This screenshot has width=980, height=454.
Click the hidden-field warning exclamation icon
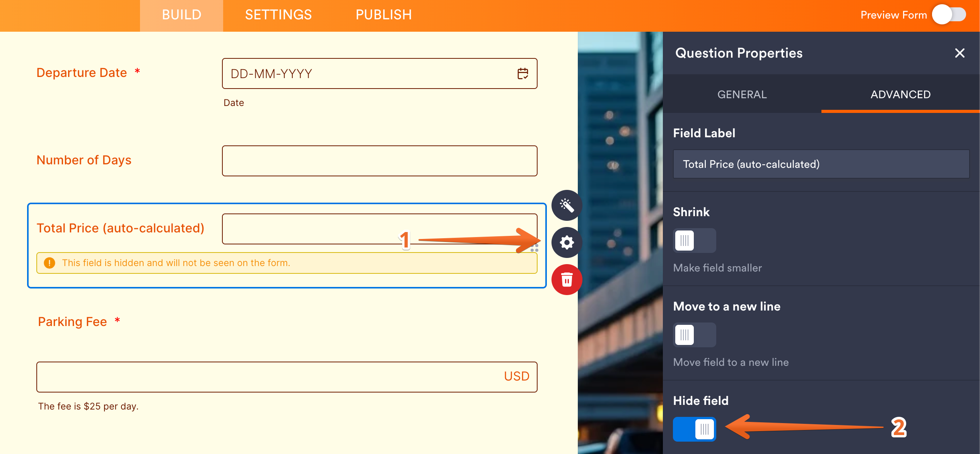tap(50, 263)
